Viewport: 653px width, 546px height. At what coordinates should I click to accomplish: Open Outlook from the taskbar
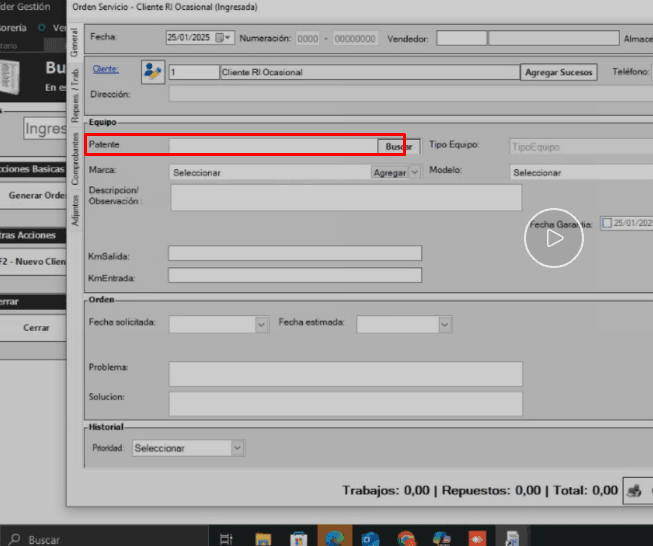pyautogui.click(x=370, y=538)
